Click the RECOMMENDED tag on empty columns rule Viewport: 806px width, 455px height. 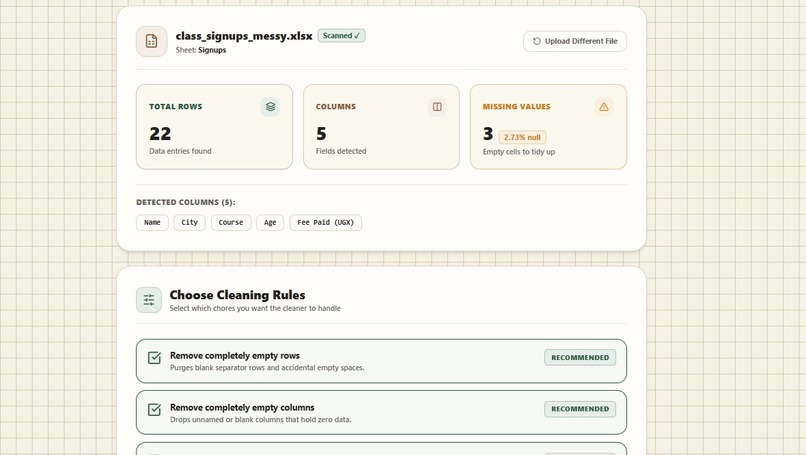tap(580, 409)
